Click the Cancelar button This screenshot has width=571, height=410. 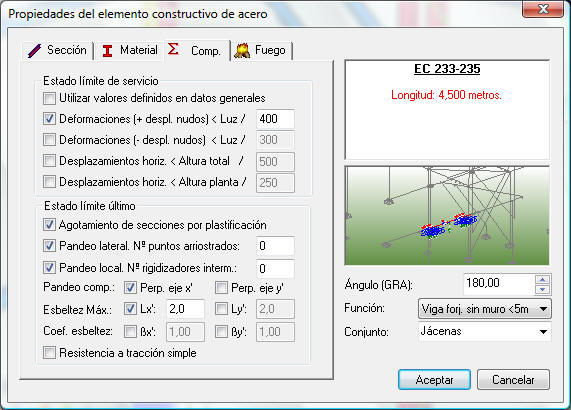[513, 380]
